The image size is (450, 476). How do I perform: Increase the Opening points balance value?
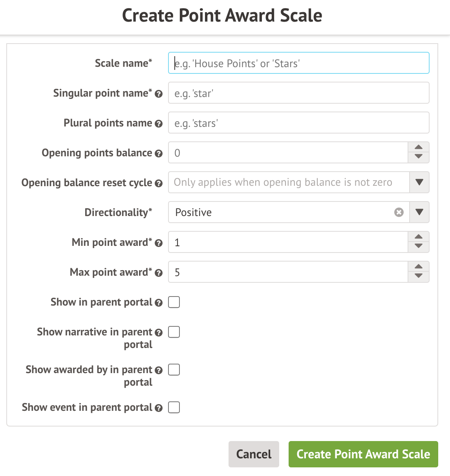(419, 147)
